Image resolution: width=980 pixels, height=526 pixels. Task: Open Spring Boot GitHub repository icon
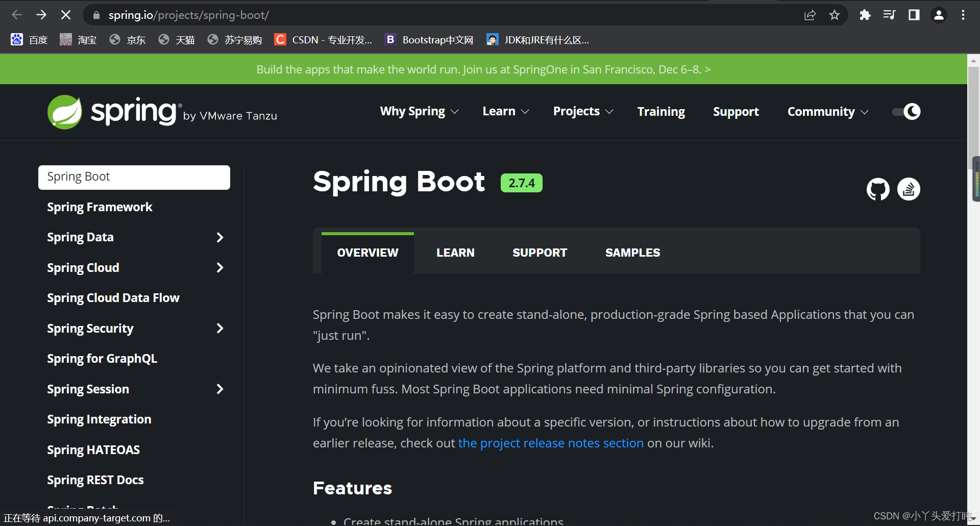click(878, 189)
